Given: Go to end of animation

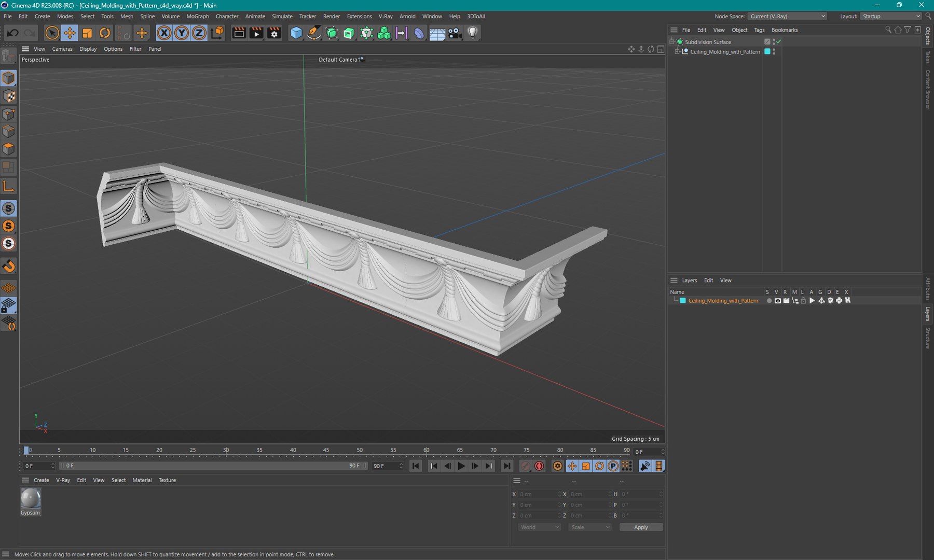Looking at the screenshot, I should (x=507, y=466).
